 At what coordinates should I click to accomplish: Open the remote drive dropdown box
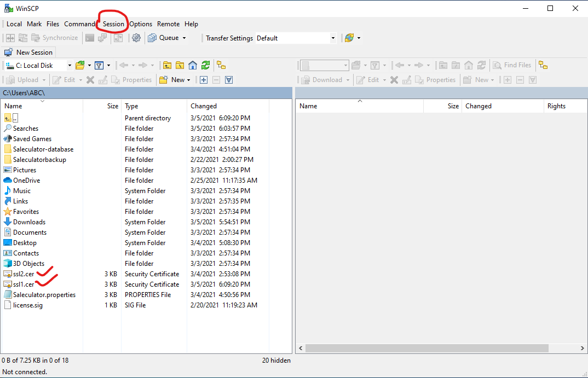pos(325,66)
